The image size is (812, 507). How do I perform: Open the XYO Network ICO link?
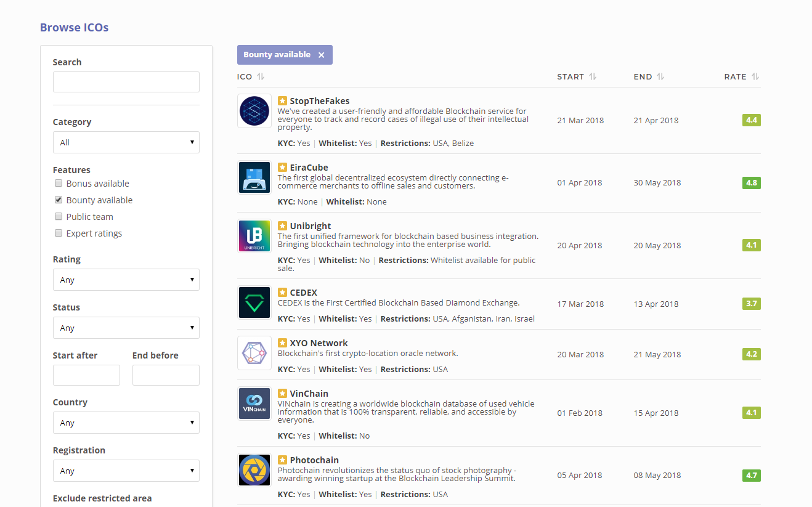pyautogui.click(x=319, y=343)
